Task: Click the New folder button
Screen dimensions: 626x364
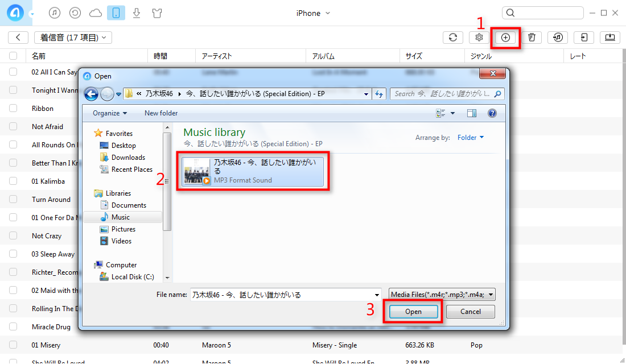Action: 161,113
